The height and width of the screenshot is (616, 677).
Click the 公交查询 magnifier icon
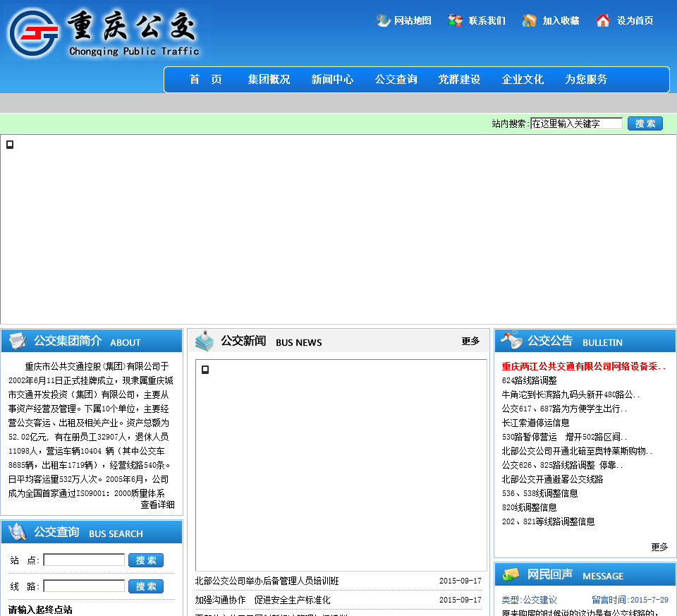click(x=17, y=532)
